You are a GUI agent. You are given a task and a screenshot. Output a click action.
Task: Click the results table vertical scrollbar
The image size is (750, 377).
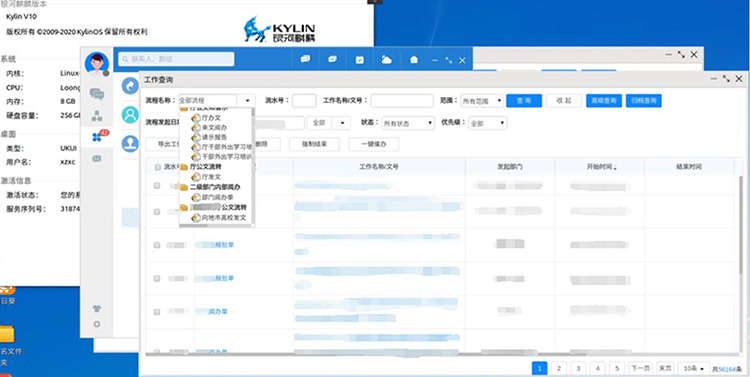coord(742,225)
